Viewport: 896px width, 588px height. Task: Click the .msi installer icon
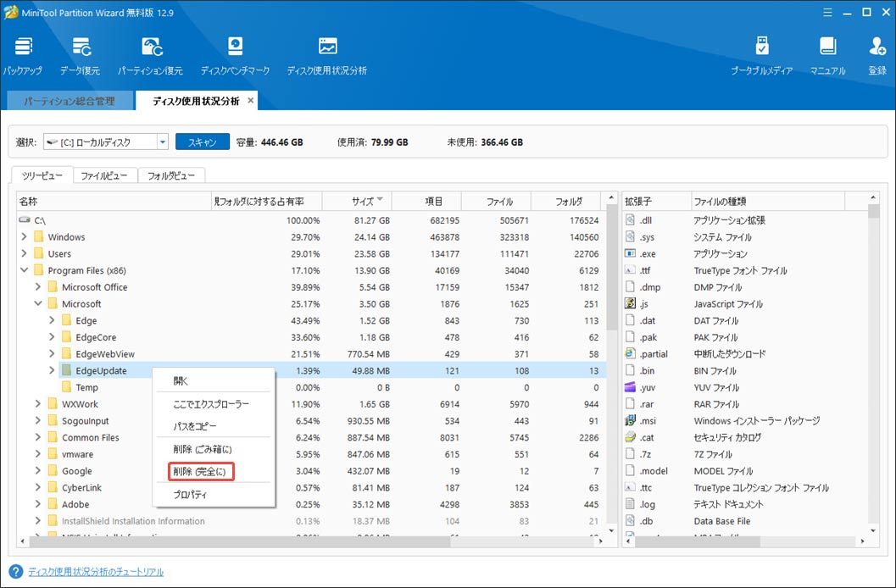tap(630, 421)
